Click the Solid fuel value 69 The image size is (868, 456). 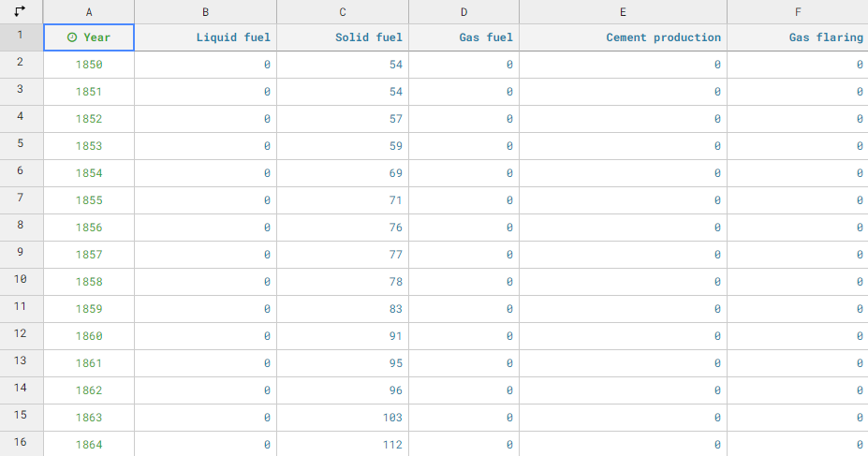[x=394, y=173]
